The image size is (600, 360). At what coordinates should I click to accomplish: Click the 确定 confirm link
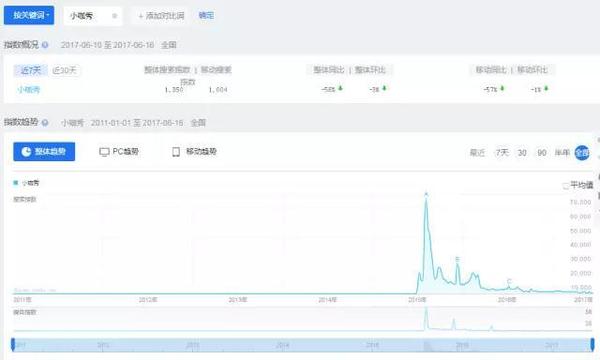(206, 16)
